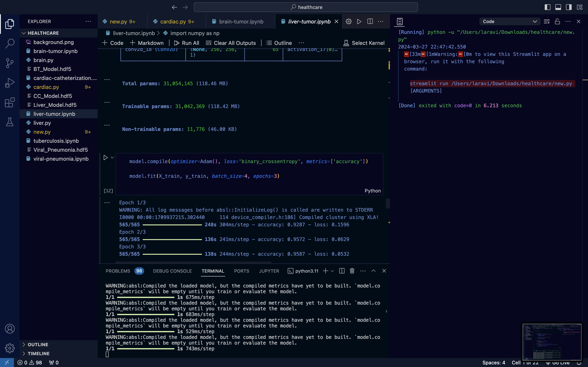Open the Code output channel dropdown
Image resolution: width=588 pixels, height=367 pixels.
(510, 22)
